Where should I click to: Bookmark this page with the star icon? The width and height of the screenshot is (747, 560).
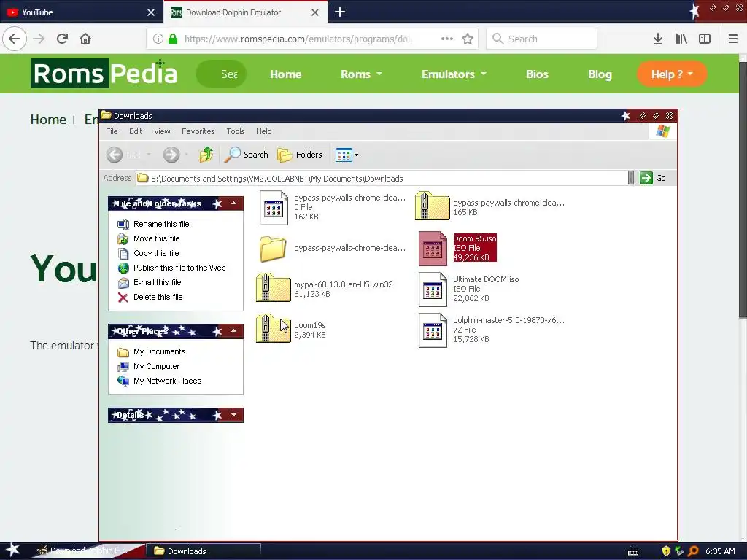coord(468,39)
